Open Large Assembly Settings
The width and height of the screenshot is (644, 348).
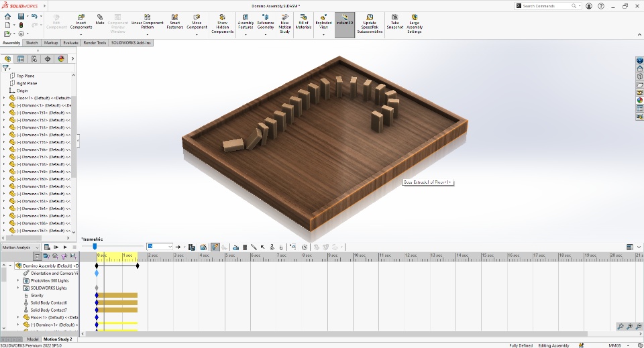(x=415, y=23)
